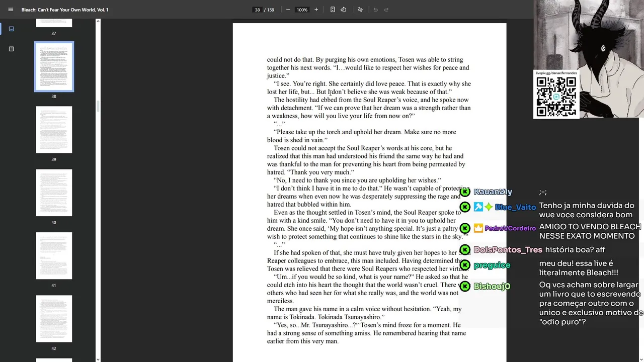
Task: Open the document outline view icon
Action: (12, 49)
